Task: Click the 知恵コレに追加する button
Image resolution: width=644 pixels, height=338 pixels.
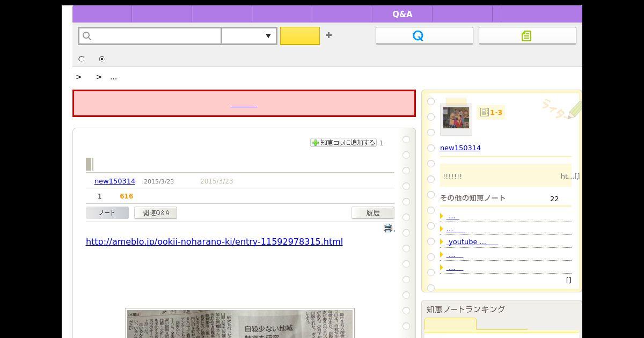Action: click(x=343, y=143)
